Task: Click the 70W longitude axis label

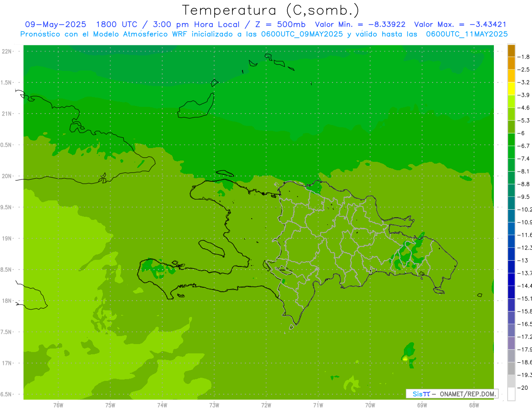Action: tap(370, 405)
